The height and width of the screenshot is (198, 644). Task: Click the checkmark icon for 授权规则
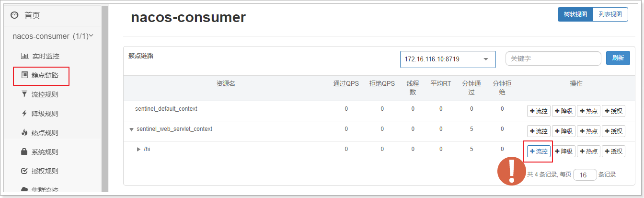tap(24, 171)
